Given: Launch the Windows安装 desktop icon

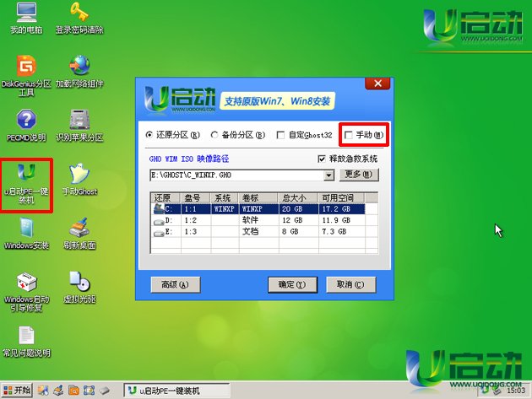Looking at the screenshot, I should [26, 227].
